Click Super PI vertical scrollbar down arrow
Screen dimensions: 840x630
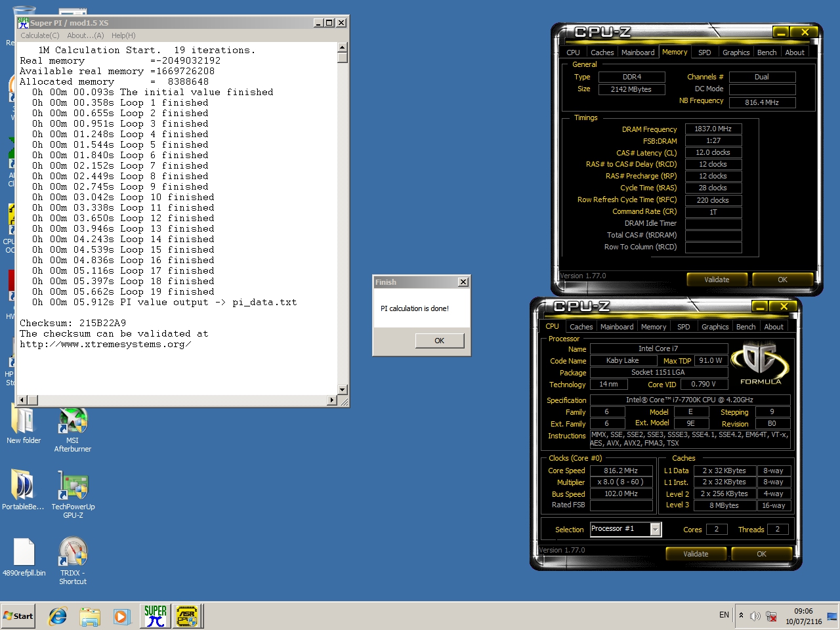click(x=342, y=389)
